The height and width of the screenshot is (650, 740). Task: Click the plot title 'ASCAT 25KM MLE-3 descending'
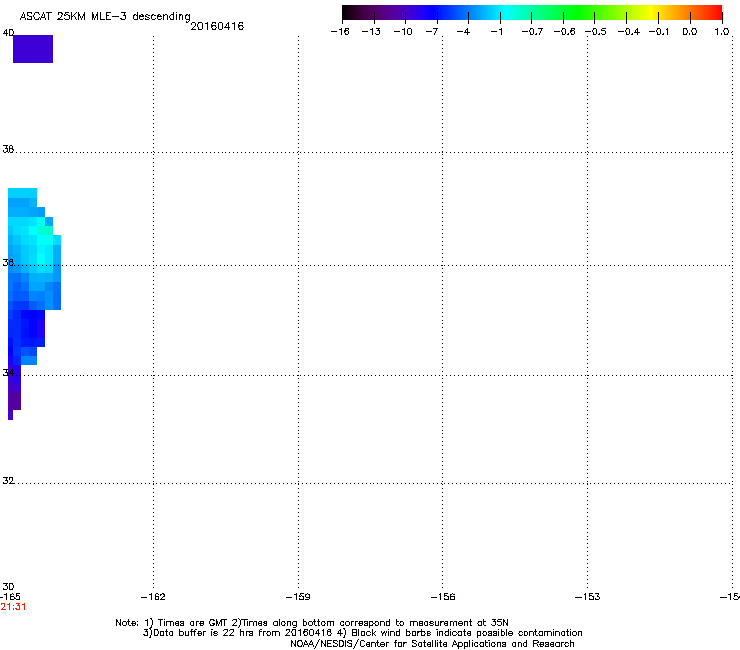(105, 16)
